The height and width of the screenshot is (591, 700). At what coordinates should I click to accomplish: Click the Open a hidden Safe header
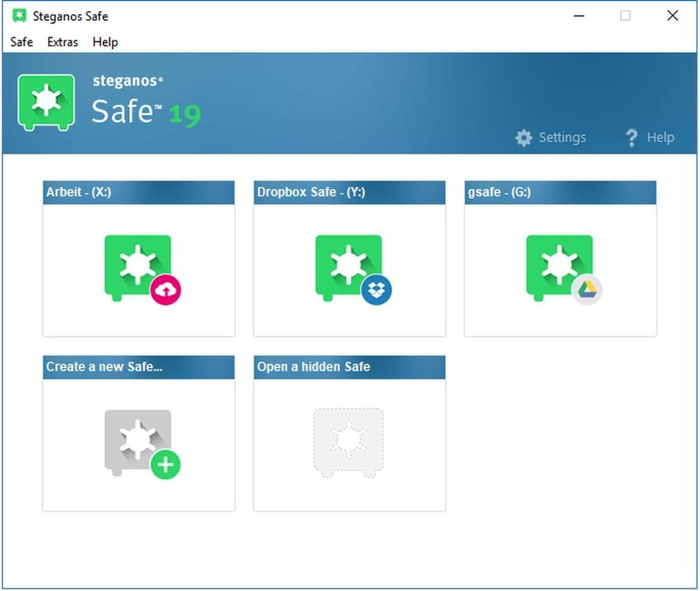[349, 367]
